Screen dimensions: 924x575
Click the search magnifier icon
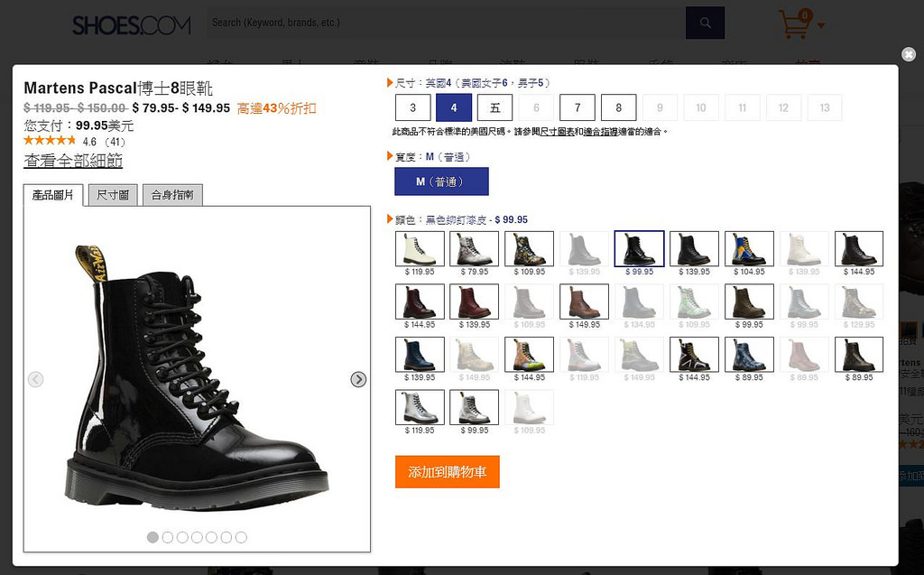[x=705, y=23]
